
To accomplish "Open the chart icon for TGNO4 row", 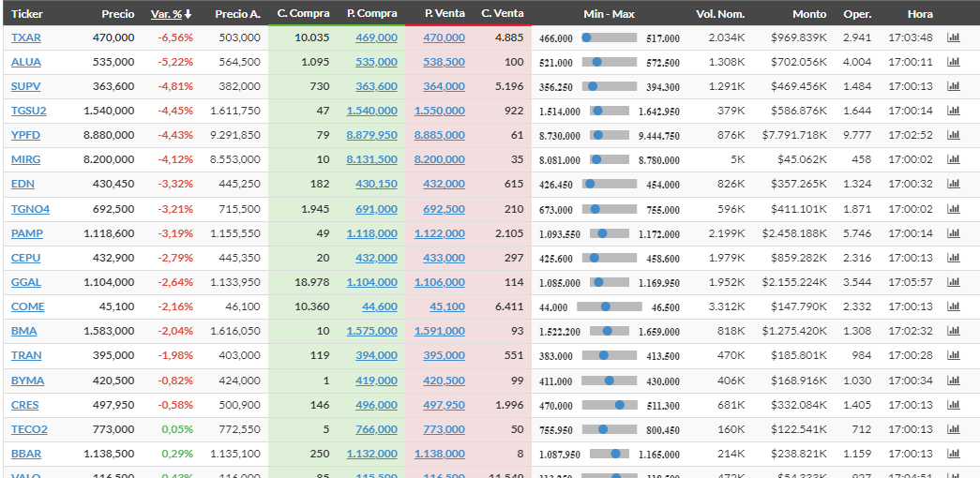I will [x=953, y=209].
